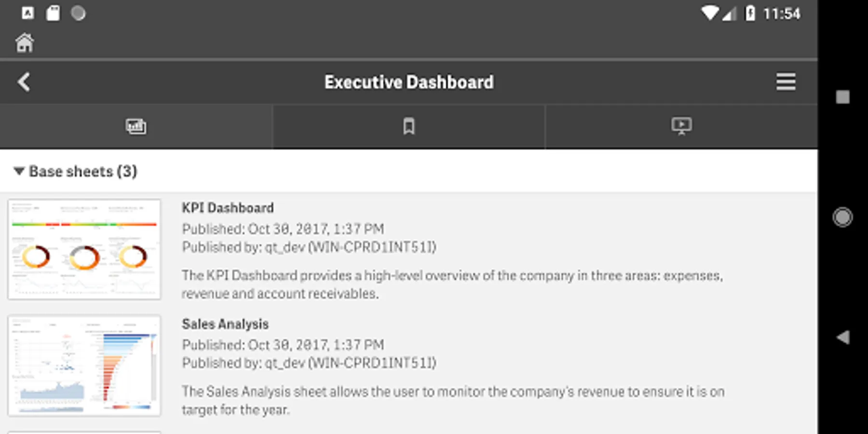This screenshot has height=434, width=868.
Task: Tap the SD card notification icon
Action: (x=53, y=13)
